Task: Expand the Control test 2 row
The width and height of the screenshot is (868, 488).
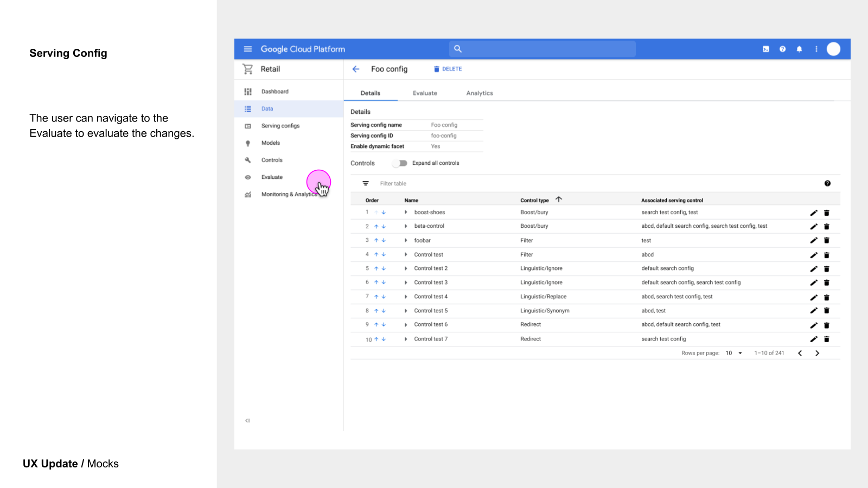Action: pos(406,268)
